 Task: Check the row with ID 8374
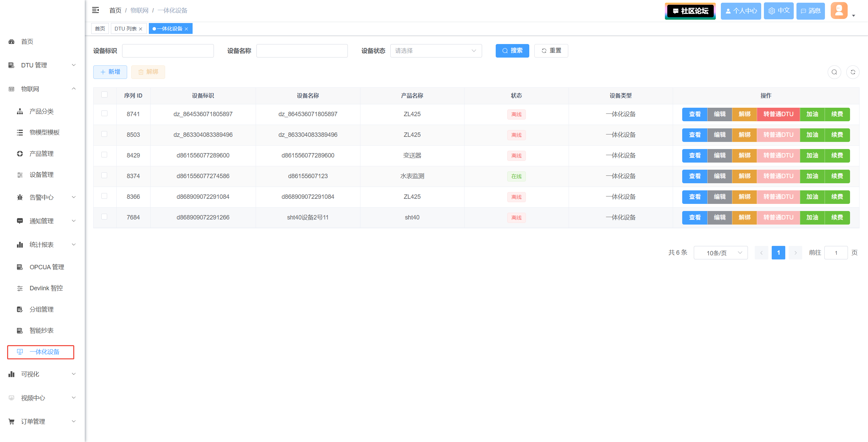pyautogui.click(x=104, y=175)
